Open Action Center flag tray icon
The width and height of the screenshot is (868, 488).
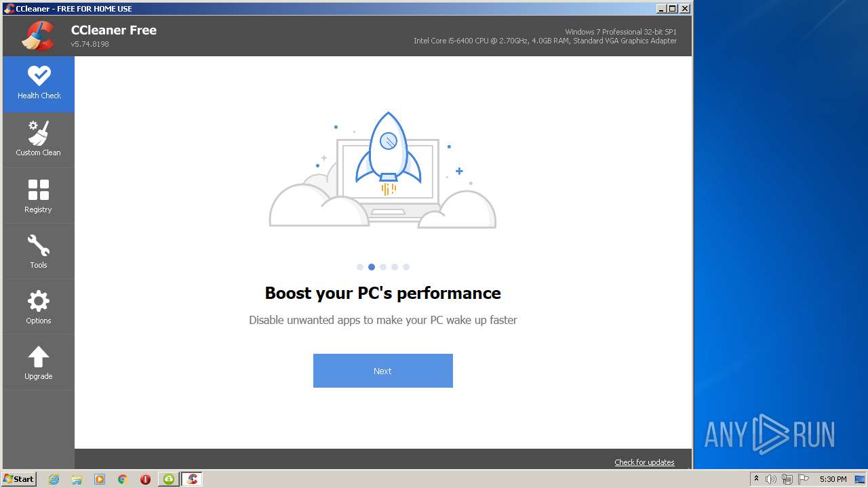pos(803,479)
